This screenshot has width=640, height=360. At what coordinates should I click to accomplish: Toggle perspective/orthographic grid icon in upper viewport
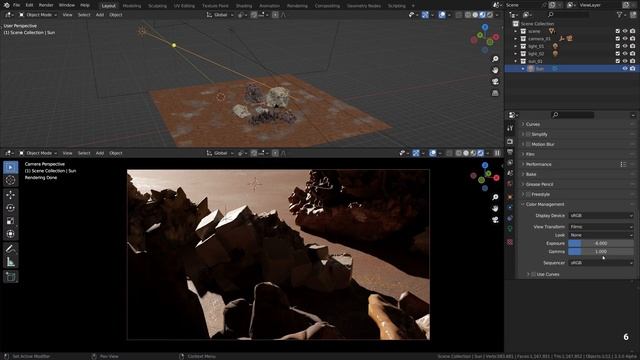click(x=495, y=93)
